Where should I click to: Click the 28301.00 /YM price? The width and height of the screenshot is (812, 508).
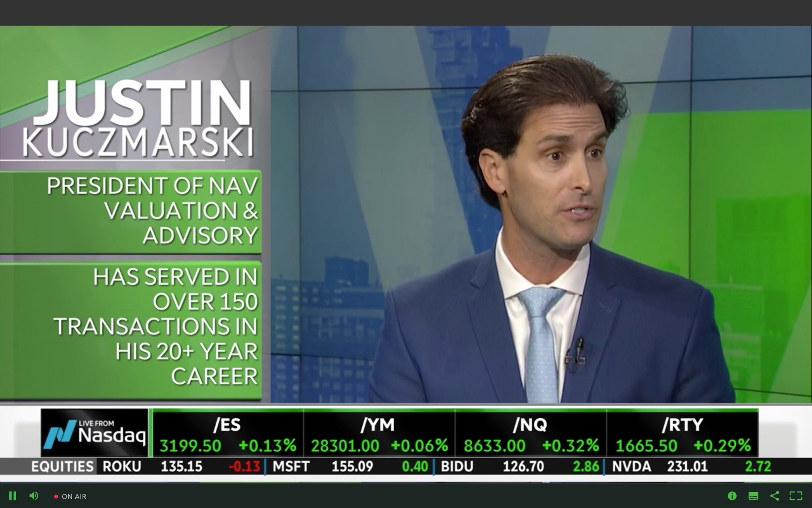pyautogui.click(x=345, y=446)
